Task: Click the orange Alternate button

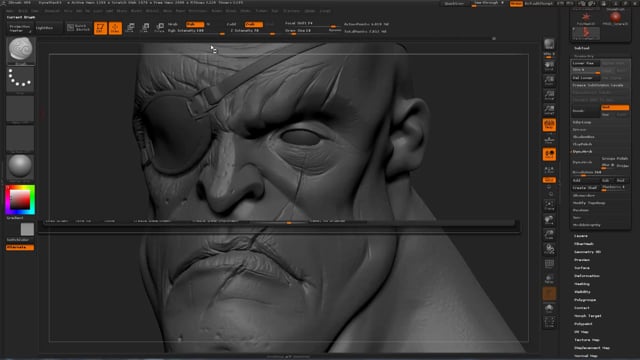Action: [20, 247]
